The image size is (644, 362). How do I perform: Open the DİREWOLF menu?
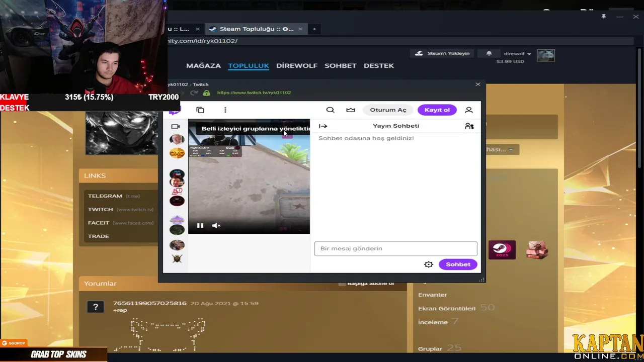pyautogui.click(x=297, y=66)
